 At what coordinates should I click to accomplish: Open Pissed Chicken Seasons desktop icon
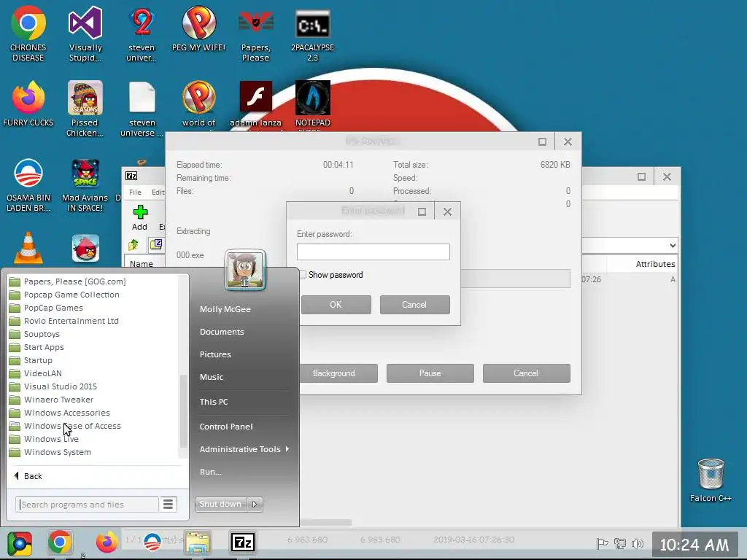click(x=85, y=109)
